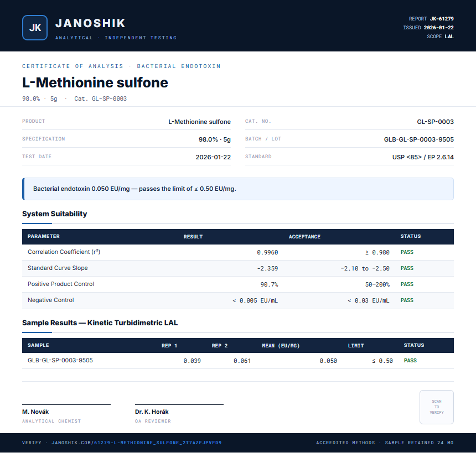The width and height of the screenshot is (476, 468).
Task: Click the Cat. GL-SP-0003 subtitle text
Action: click(x=101, y=98)
